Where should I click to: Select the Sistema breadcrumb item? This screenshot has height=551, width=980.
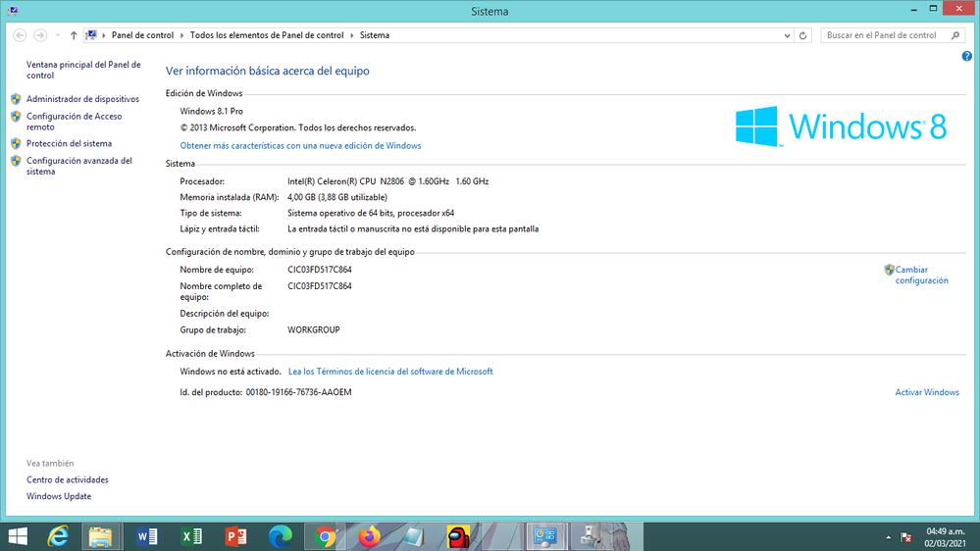(375, 35)
